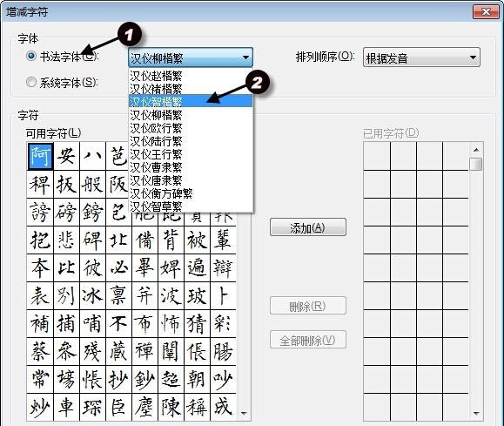The image size is (504, 426).
Task: Select the 玻 character cell
Action: click(197, 296)
